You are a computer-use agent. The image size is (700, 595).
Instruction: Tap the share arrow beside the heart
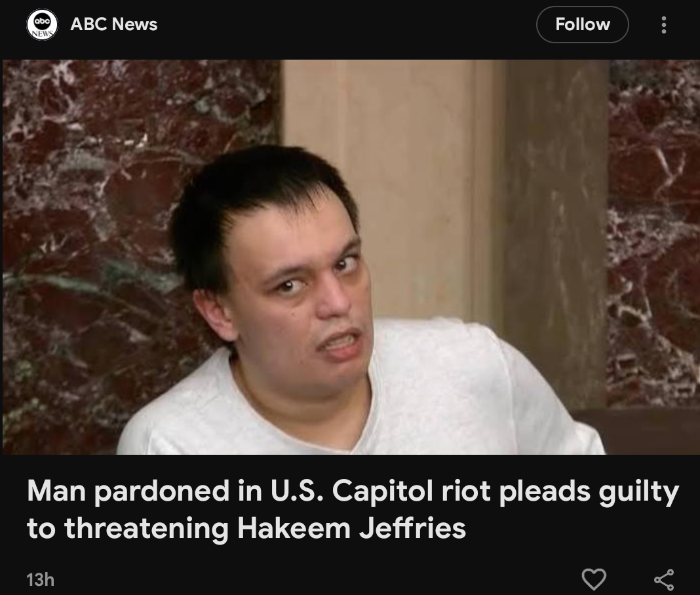coord(664,579)
